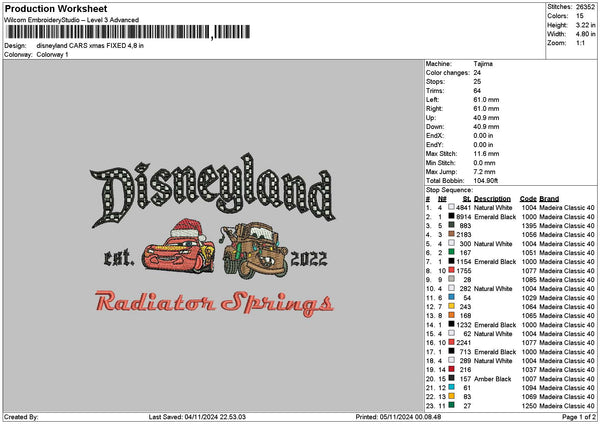Click the blue swatch in stop row 11

click(452, 297)
